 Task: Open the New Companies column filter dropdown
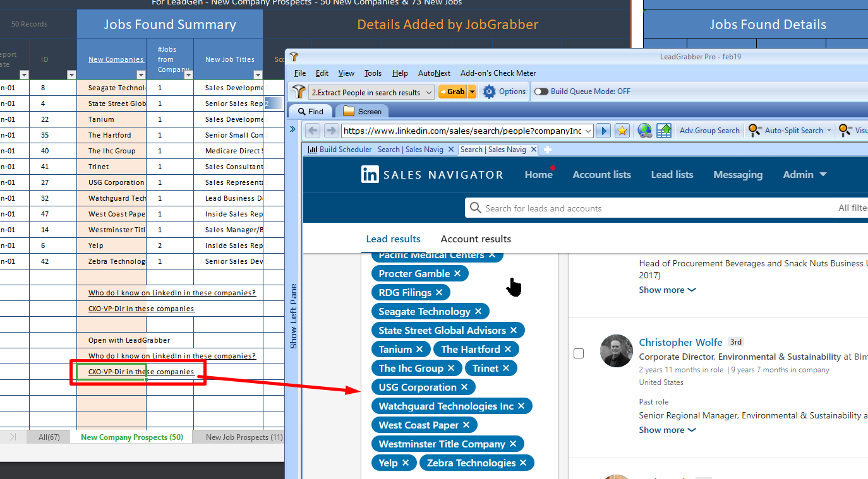pos(141,75)
